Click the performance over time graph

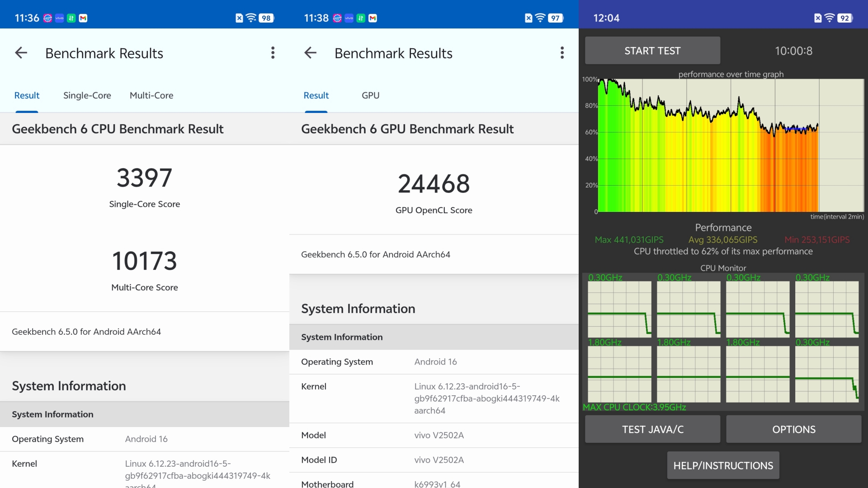pos(731,145)
